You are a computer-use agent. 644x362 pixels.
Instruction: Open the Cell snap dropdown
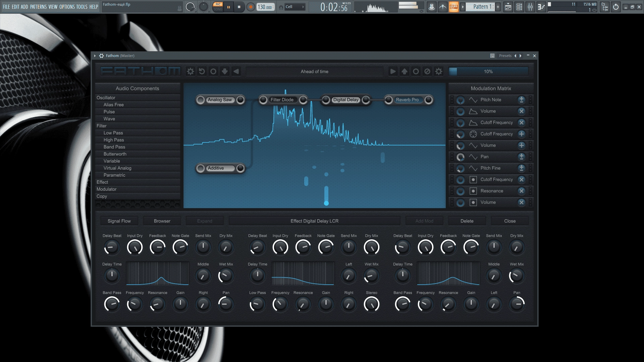pos(295,7)
